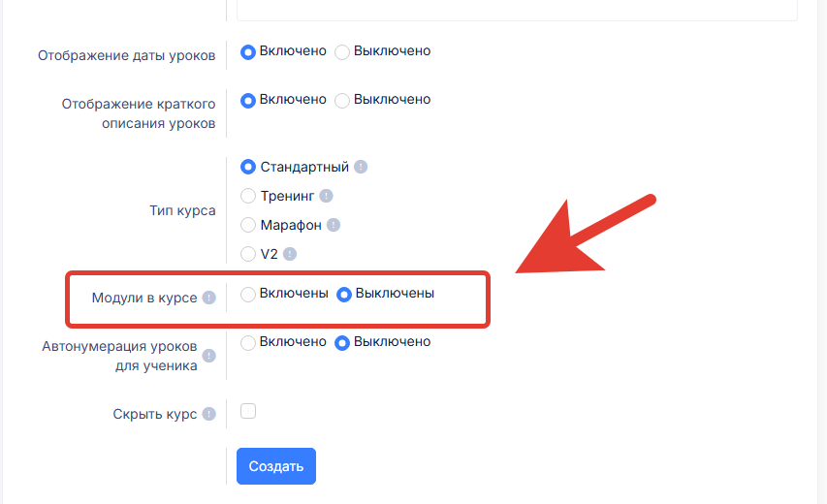The height and width of the screenshot is (504, 827).
Task: Select Стандартный course type
Action: tap(248, 167)
